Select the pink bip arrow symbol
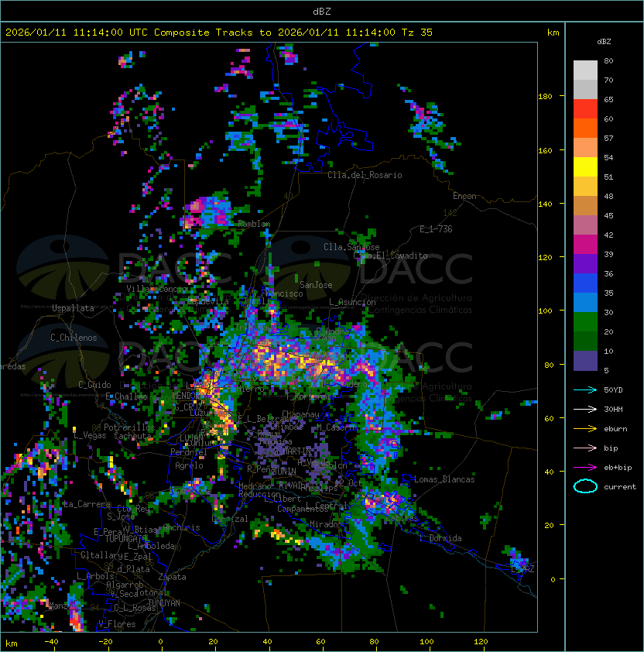 pyautogui.click(x=585, y=448)
